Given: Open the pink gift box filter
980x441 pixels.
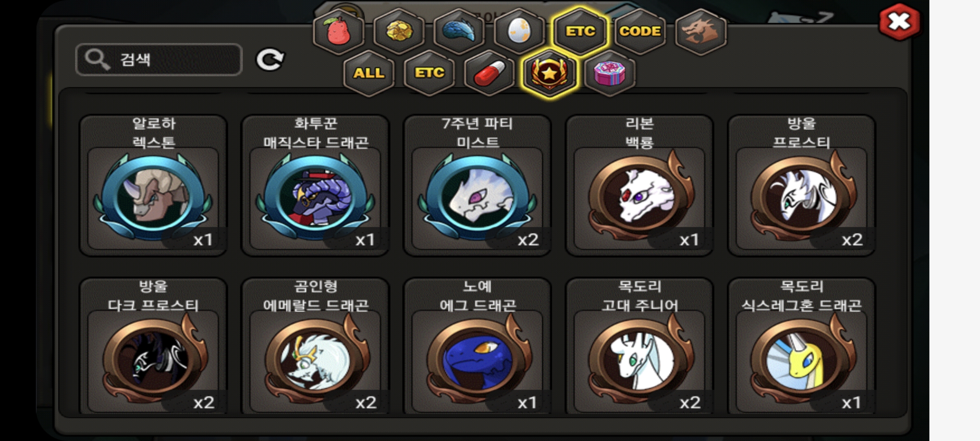Looking at the screenshot, I should coord(610,73).
